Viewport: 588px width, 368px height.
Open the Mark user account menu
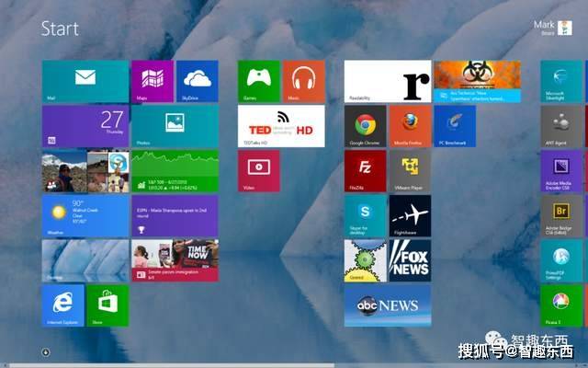click(553, 29)
